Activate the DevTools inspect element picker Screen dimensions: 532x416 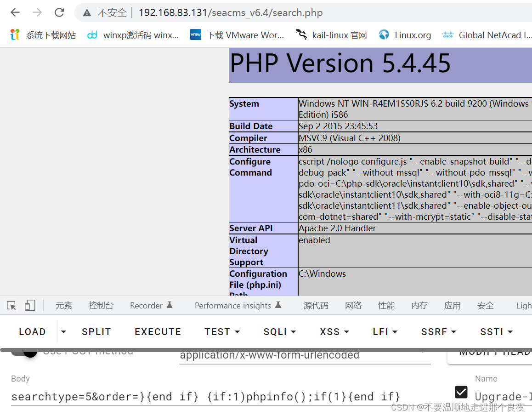click(11, 305)
